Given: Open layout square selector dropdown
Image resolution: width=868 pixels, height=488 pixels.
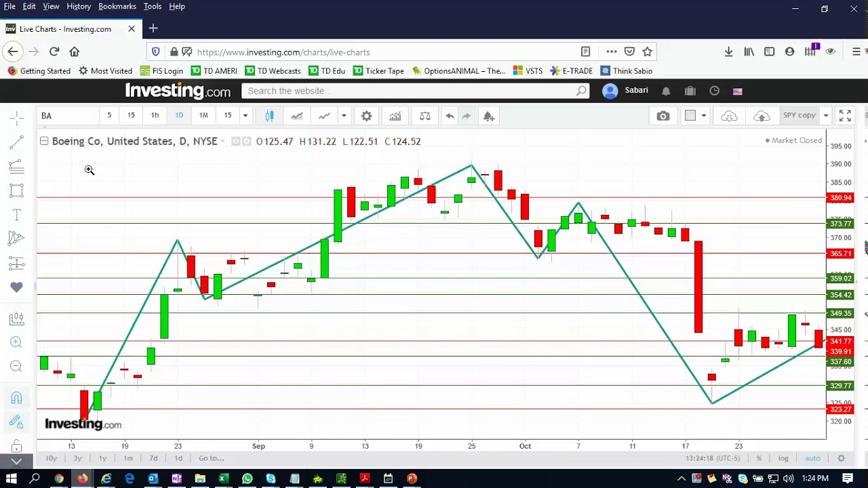Looking at the screenshot, I should click(x=703, y=116).
